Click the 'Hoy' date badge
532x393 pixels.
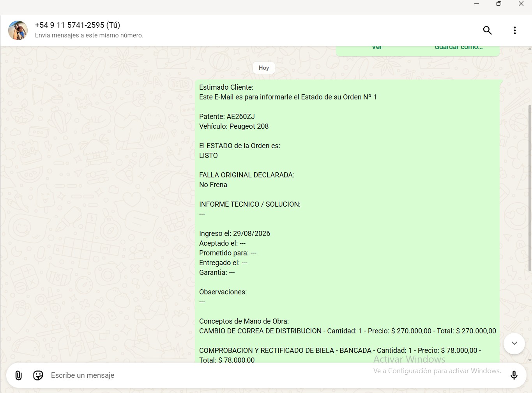click(x=264, y=68)
